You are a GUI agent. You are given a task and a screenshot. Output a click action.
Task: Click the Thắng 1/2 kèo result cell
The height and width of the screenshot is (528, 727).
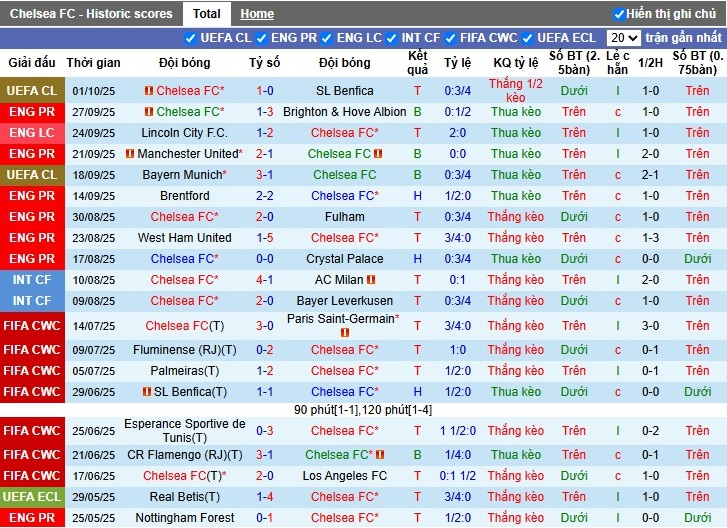click(x=516, y=91)
